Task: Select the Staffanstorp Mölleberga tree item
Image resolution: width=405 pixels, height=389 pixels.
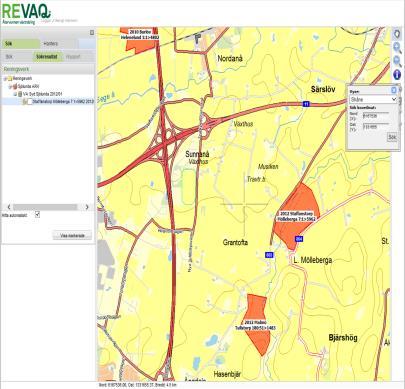Action: click(x=63, y=102)
